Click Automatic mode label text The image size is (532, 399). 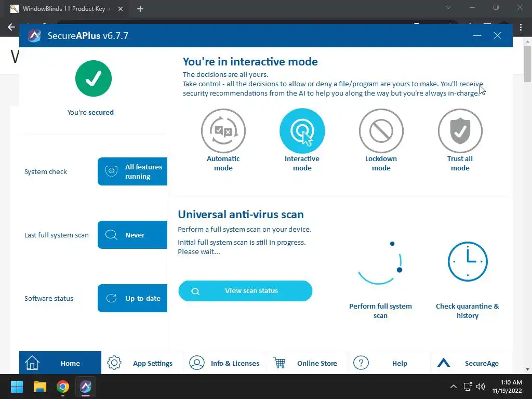point(223,163)
